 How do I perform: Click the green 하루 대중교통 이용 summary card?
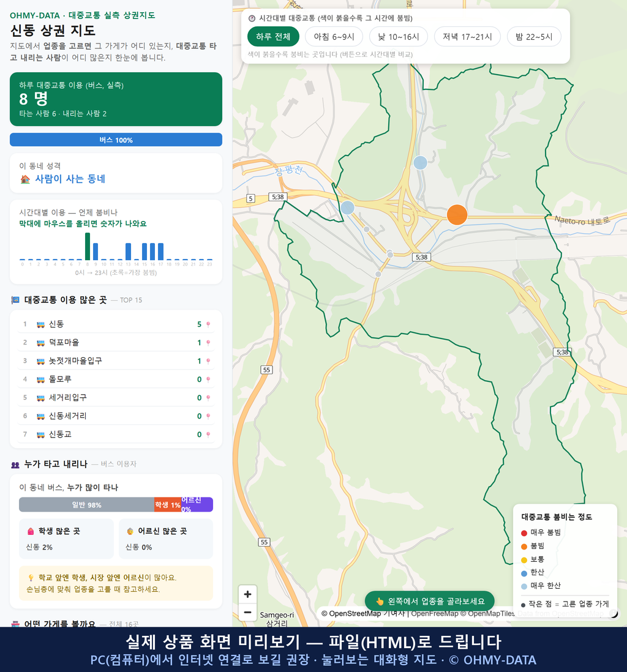(x=116, y=99)
